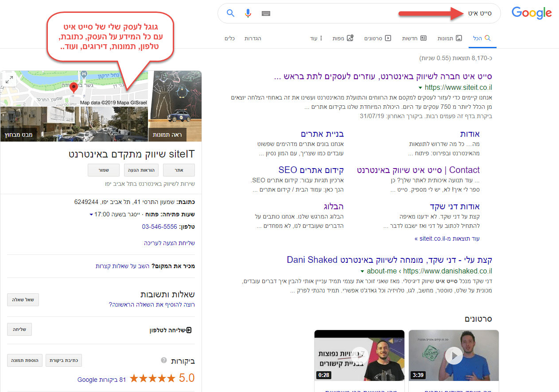This screenshot has height=392, width=559.
Task: Open כלים tools
Action: click(x=229, y=38)
